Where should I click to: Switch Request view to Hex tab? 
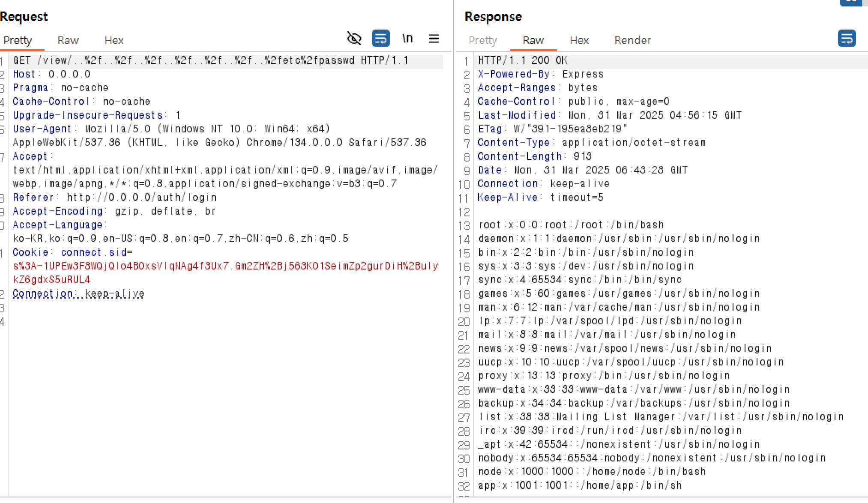click(x=114, y=40)
